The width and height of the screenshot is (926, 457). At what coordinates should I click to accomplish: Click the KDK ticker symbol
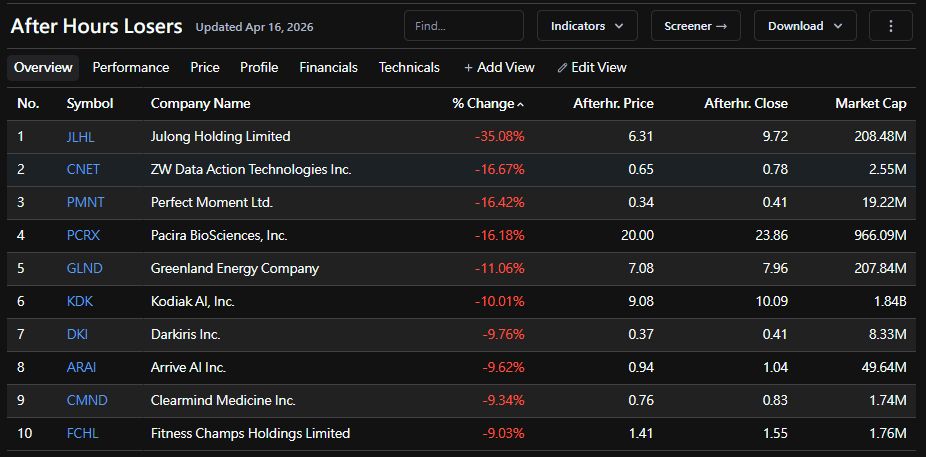79,301
